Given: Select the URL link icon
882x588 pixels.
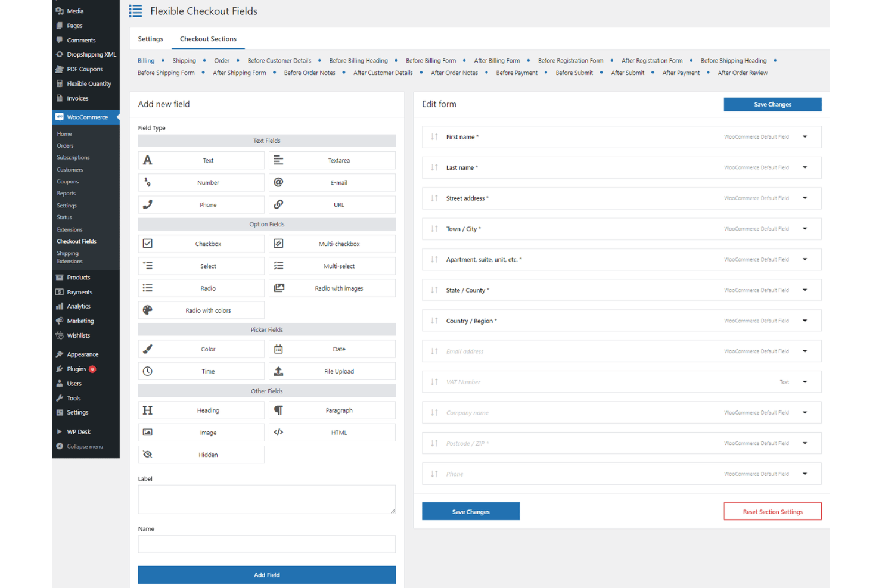Looking at the screenshot, I should (x=278, y=204).
